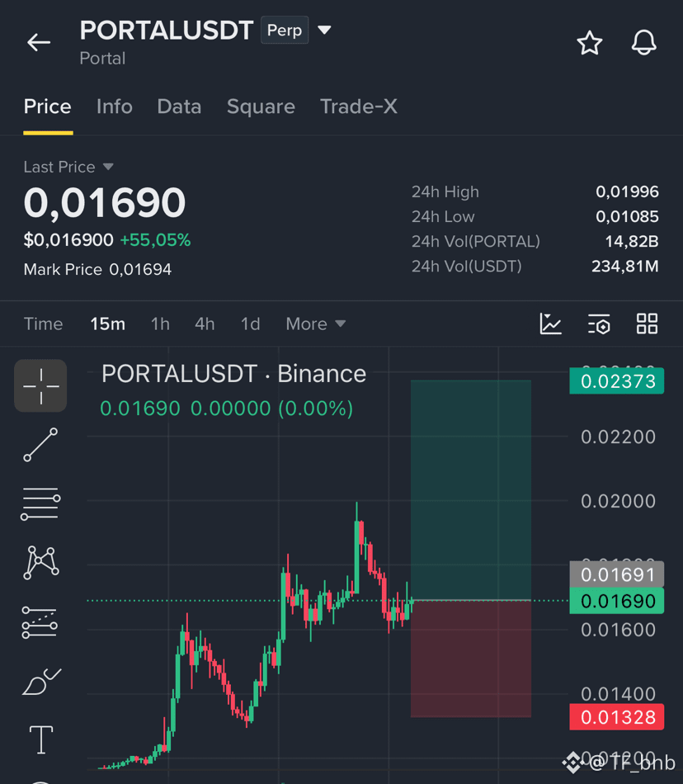Select the 4h interval
Screen dimensions: 683x784
[x=205, y=324]
